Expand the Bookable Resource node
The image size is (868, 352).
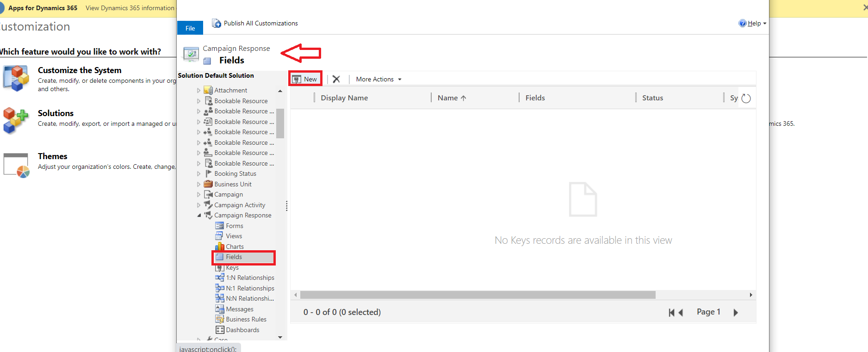click(x=199, y=101)
